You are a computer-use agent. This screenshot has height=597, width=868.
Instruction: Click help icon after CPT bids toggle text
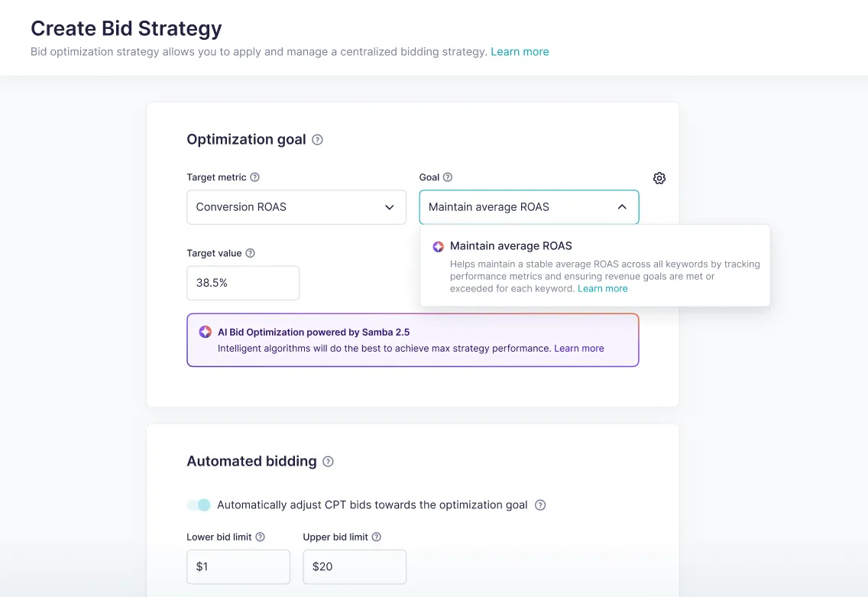[540, 505]
